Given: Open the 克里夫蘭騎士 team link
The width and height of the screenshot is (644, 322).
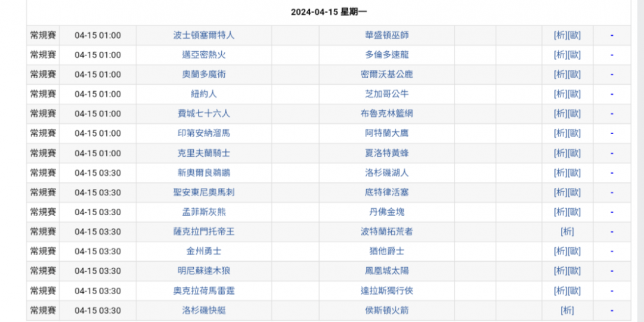Looking at the screenshot, I should click(204, 153).
